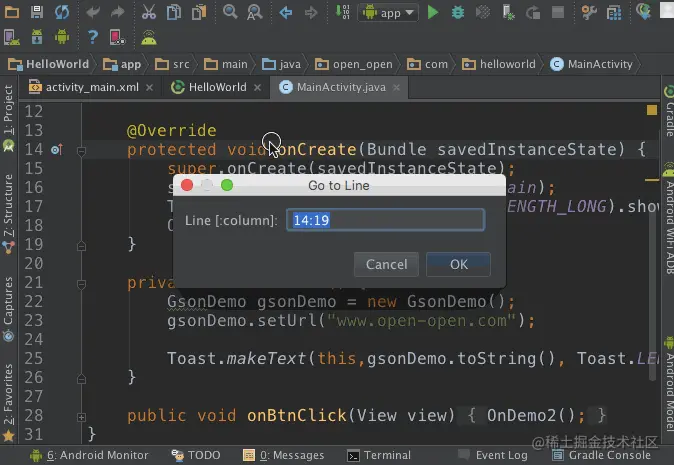Click the Replace magnifier-with-A icon
Screen dimensions: 674x465
coord(254,12)
